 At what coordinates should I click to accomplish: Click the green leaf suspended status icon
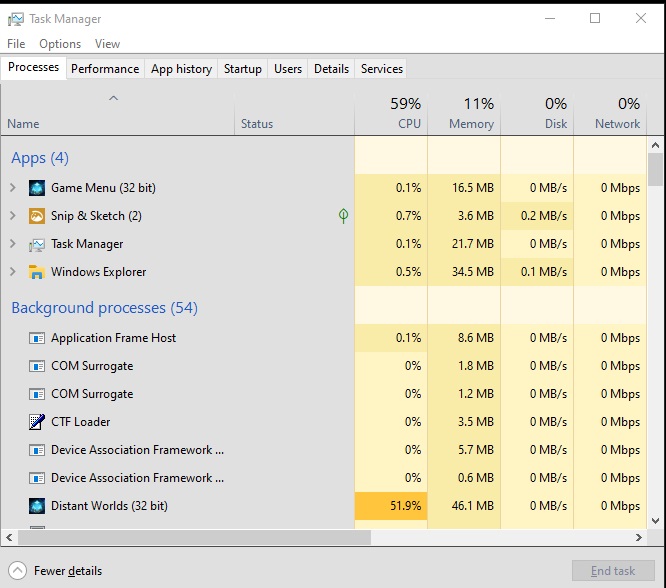tap(343, 216)
